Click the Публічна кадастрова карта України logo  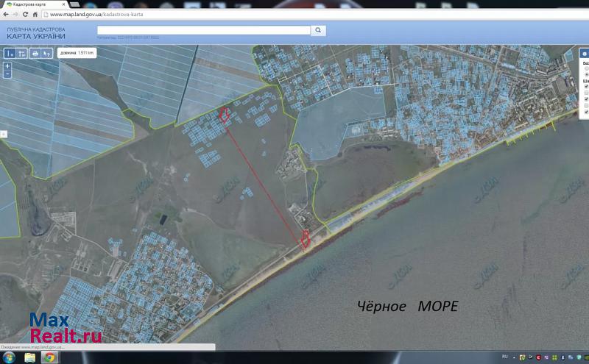tap(35, 33)
